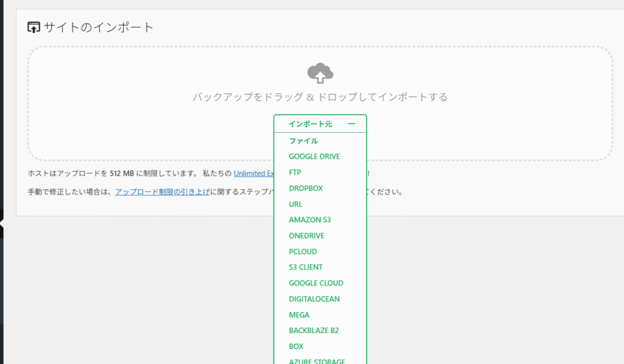Image resolution: width=624 pixels, height=364 pixels.
Task: Open the Unlimited Extension link
Action: [253, 173]
